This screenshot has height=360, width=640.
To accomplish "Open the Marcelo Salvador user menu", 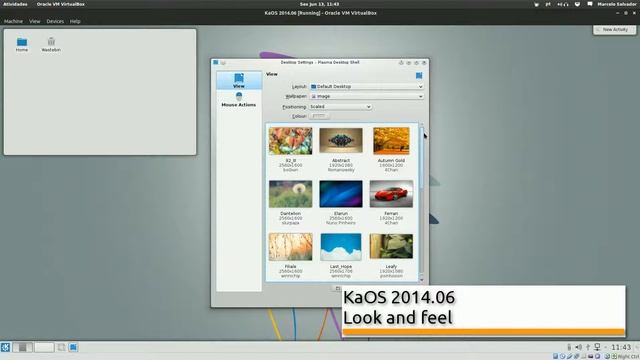I will point(617,4).
